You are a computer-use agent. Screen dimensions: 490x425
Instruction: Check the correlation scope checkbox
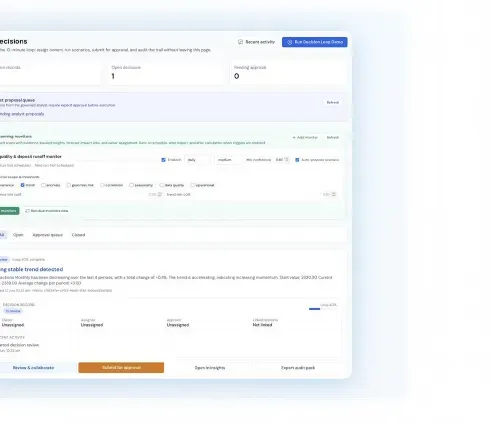coord(102,185)
